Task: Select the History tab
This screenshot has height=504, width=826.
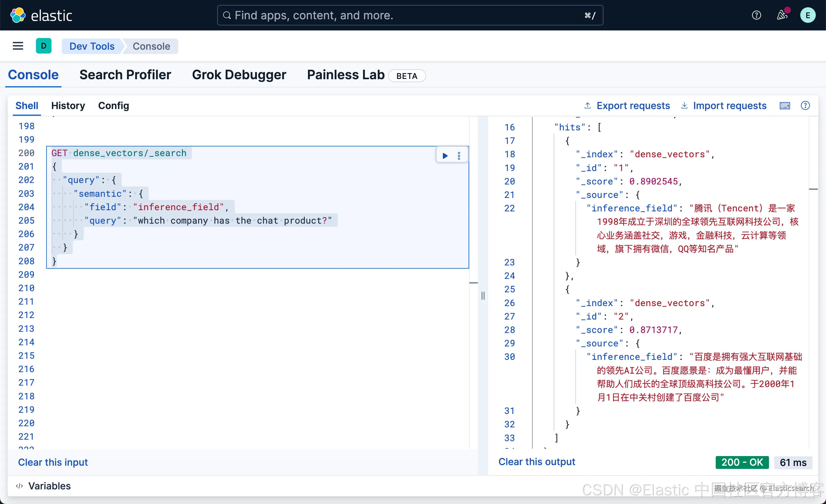Action: [x=68, y=106]
